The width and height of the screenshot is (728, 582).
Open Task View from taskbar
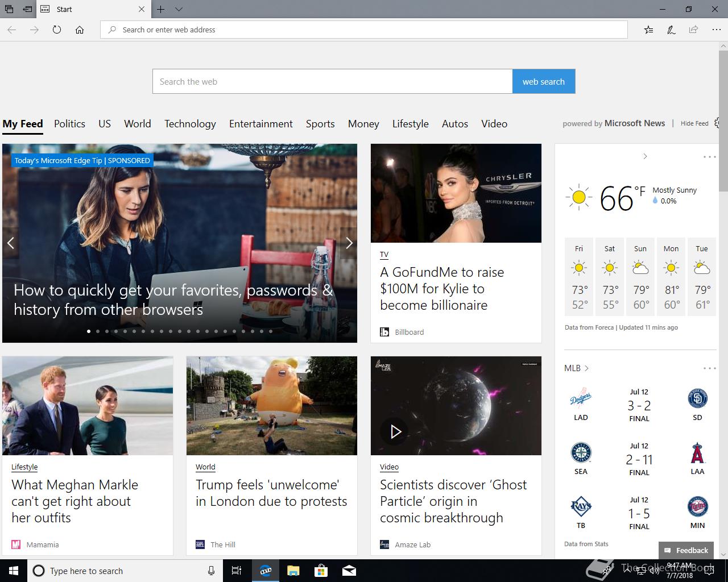[237, 571]
